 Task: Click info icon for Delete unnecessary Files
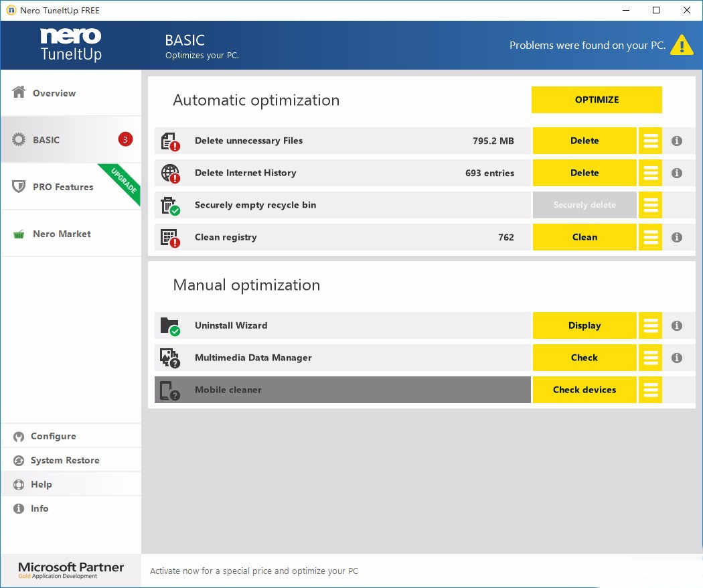(677, 141)
